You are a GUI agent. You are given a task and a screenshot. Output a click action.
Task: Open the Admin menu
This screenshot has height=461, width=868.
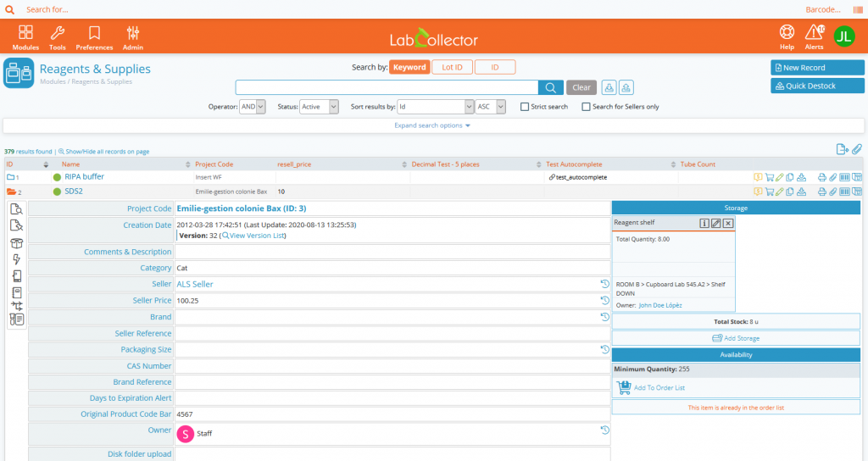pos(133,37)
